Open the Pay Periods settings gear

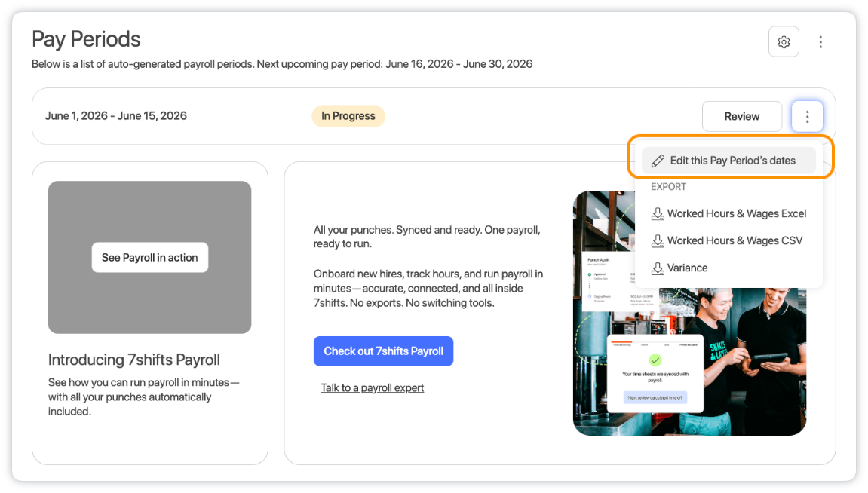tap(784, 41)
